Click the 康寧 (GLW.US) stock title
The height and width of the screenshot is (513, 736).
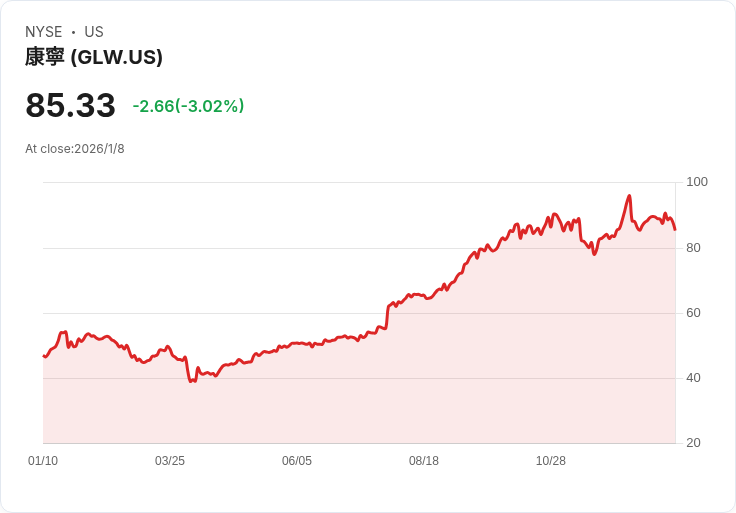pyautogui.click(x=94, y=57)
